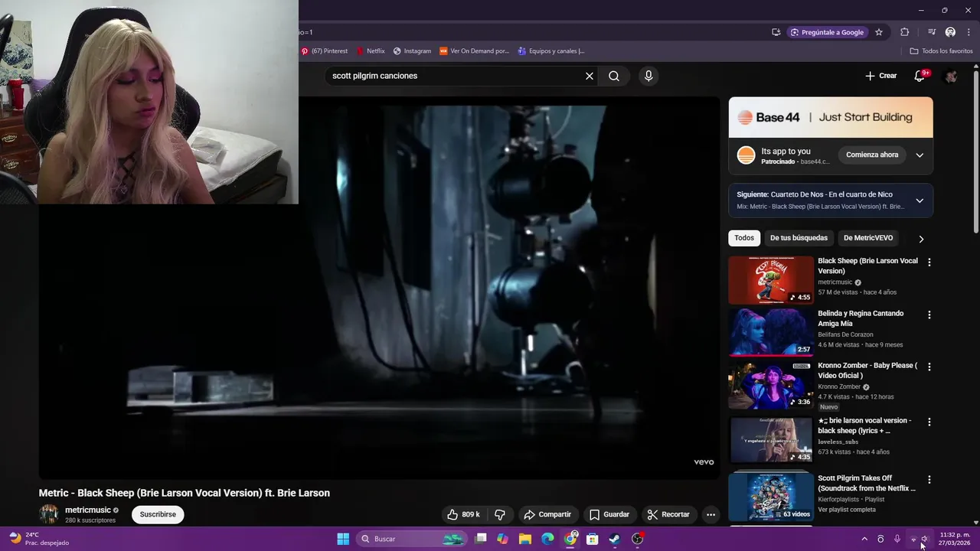Image resolution: width=980 pixels, height=551 pixels.
Task: Open the Base 44 Just Start Building banner
Action: tap(831, 117)
